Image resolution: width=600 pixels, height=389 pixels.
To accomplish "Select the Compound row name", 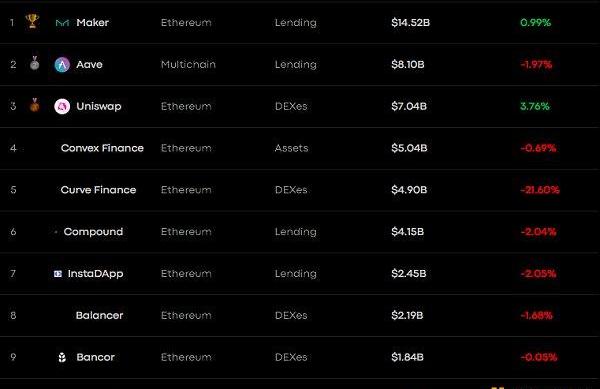I will coord(93,232).
